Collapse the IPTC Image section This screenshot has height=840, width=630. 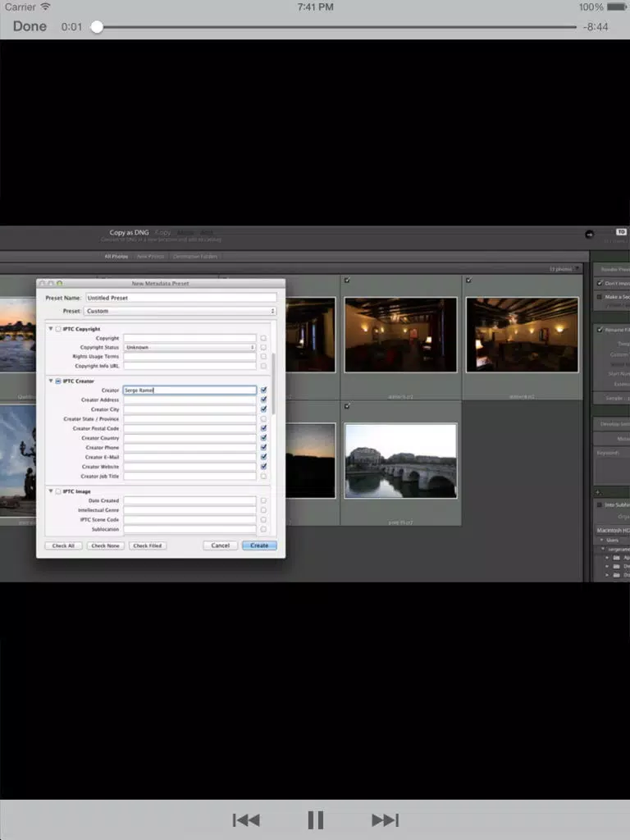51,491
